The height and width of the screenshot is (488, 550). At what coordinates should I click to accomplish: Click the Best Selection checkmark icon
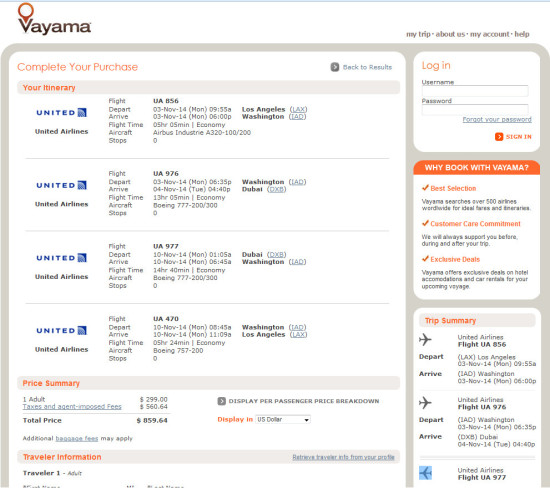tap(425, 188)
